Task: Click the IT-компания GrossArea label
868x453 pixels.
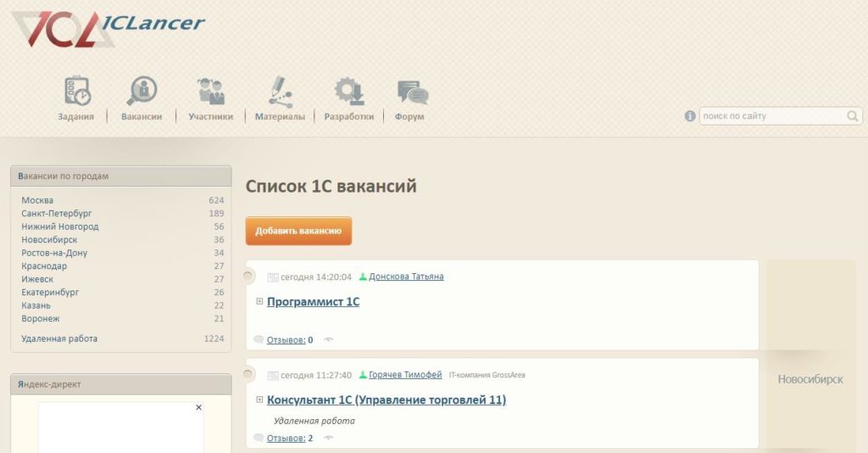Action: tap(487, 375)
